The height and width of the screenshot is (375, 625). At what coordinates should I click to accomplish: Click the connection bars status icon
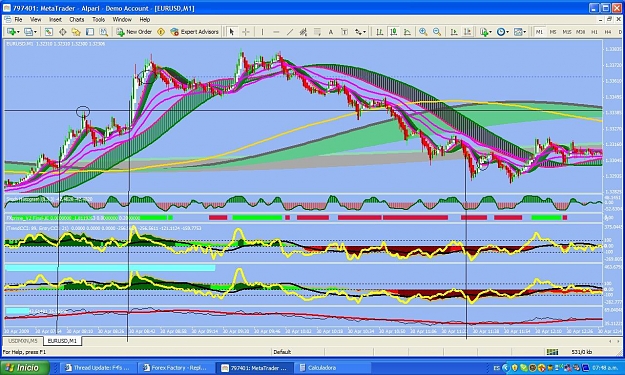point(552,352)
